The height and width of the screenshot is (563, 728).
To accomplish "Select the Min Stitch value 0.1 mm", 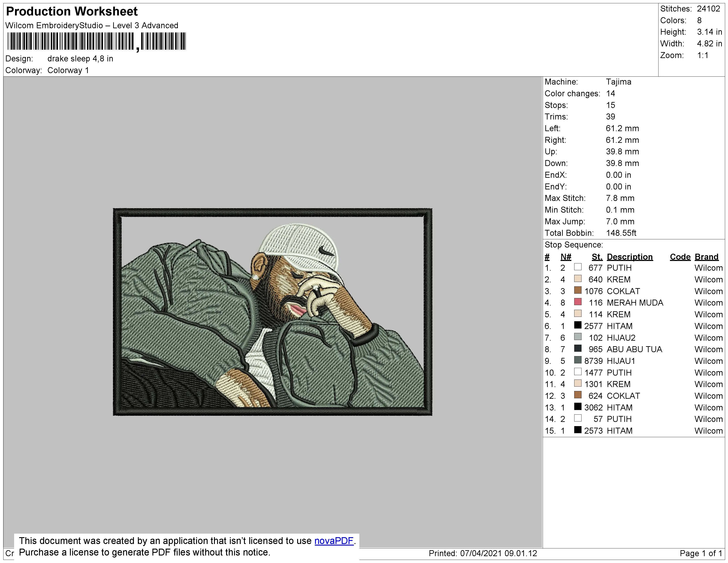I will pos(620,210).
